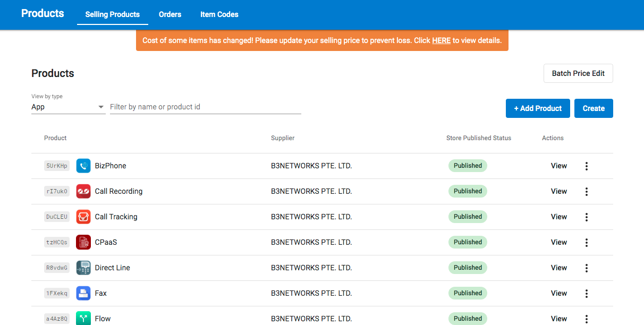Follow the HERE link in the orange banner
Image resolution: width=644 pixels, height=325 pixels.
click(441, 40)
